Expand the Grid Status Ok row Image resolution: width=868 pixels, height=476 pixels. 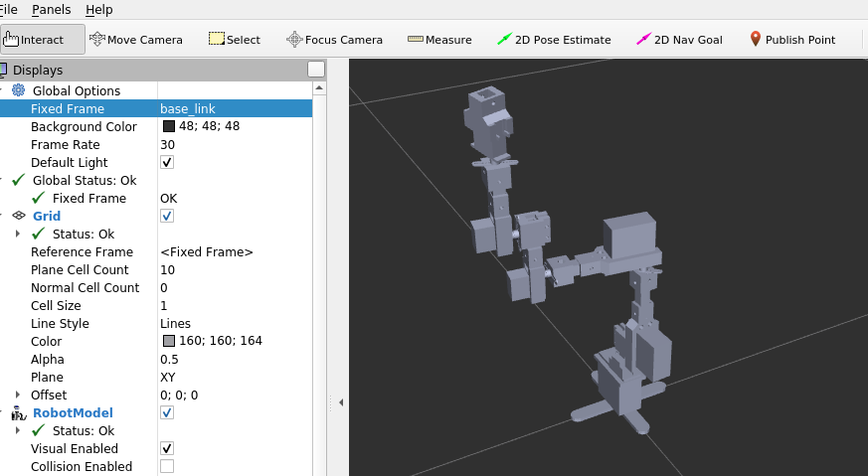[x=18, y=234]
